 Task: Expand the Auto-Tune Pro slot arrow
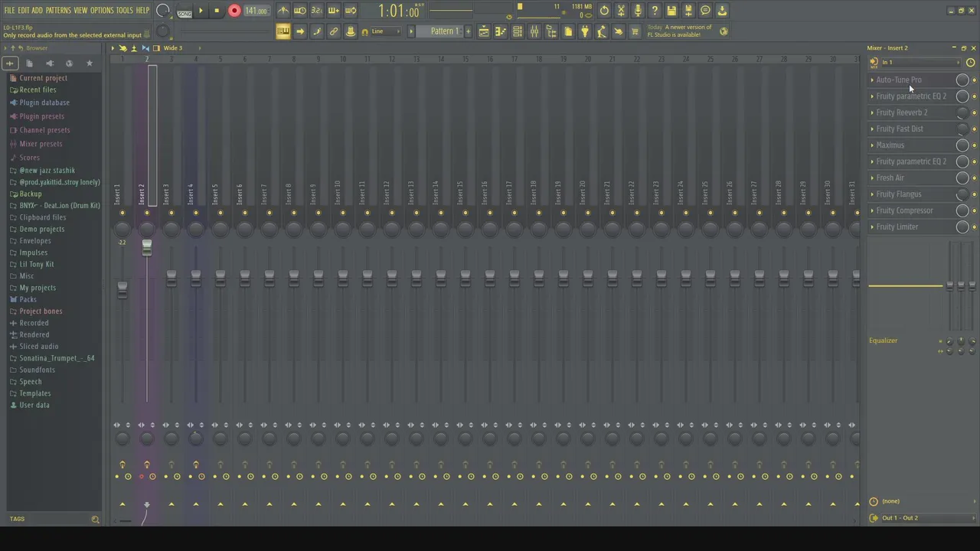[872, 80]
